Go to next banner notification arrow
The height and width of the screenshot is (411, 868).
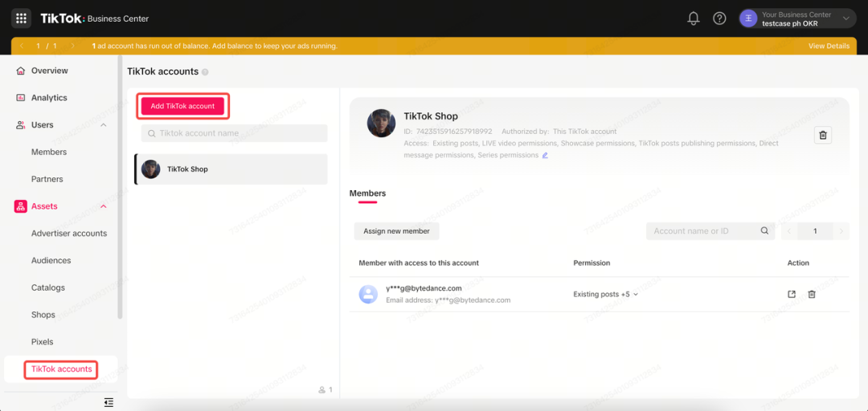coord(72,46)
